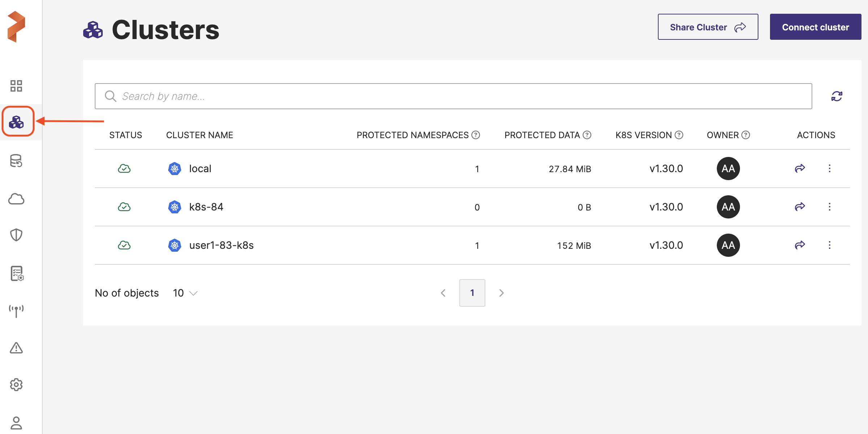Share the local cluster via arrow icon
The height and width of the screenshot is (434, 868).
coord(800,168)
